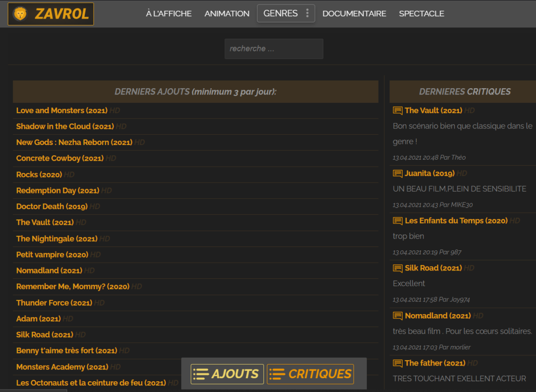Click the 'trop bien' review text

408,236
